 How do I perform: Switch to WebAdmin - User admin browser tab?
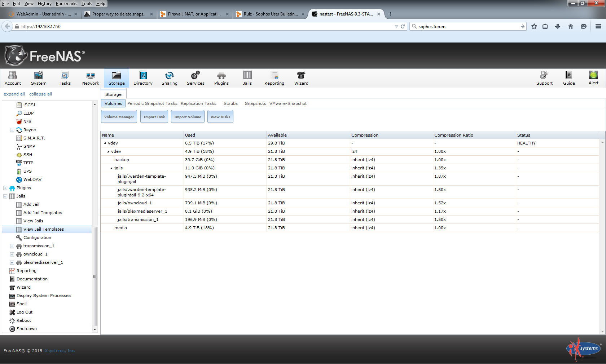tap(43, 14)
